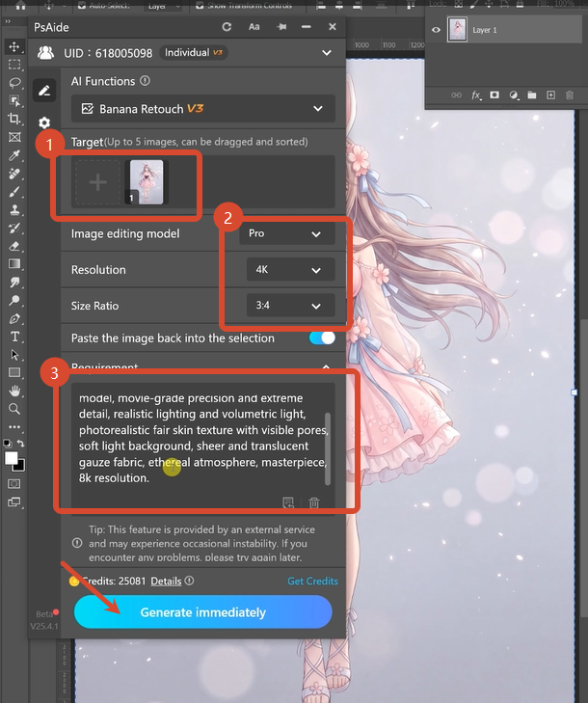Screen dimensions: 588x703
Task: Select the Horizontal Type tool
Action: pyautogui.click(x=14, y=337)
